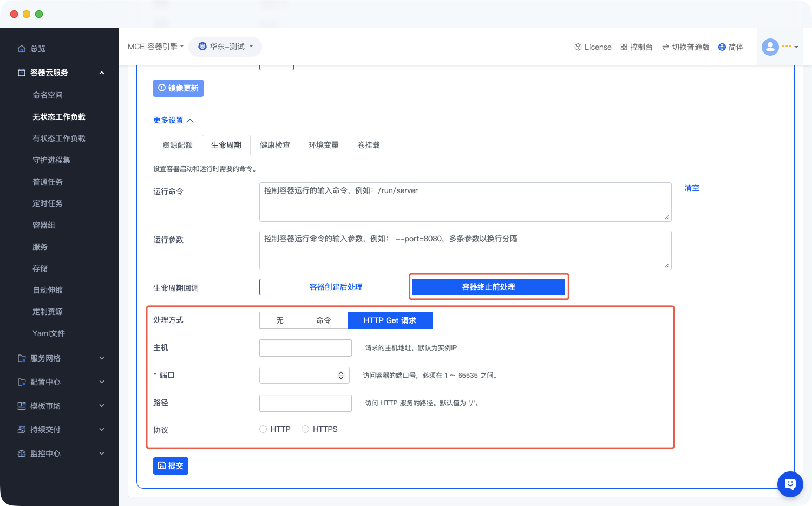Click the 切换普通版 switch icon
The image size is (812, 506).
[665, 47]
